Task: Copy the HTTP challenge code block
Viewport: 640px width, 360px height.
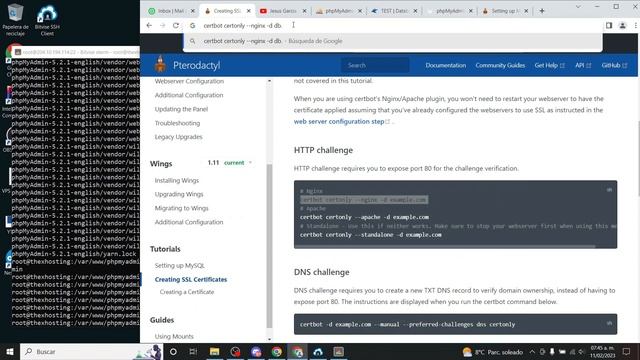Action: point(609,190)
